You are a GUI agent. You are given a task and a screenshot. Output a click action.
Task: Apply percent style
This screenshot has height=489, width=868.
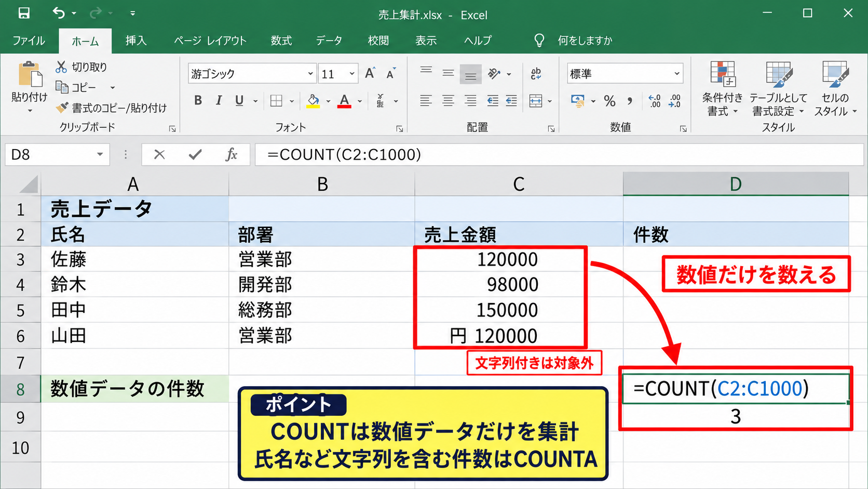tap(610, 101)
